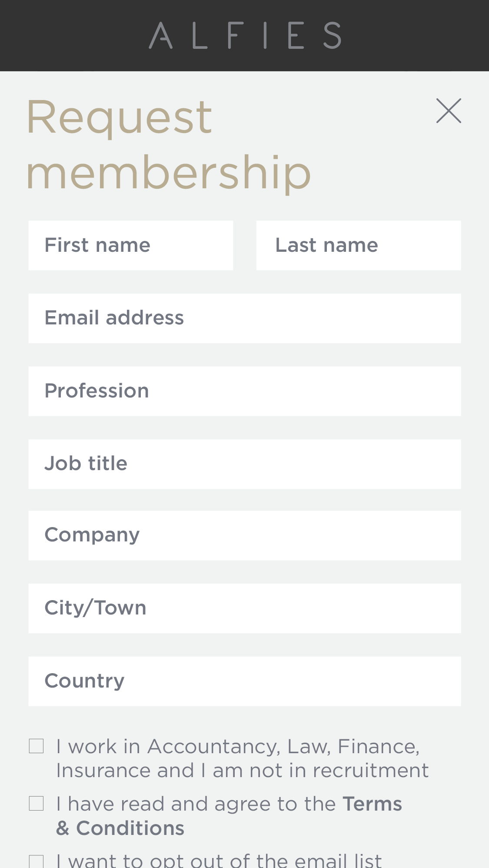Tick the Accountancy, Law, Finance checkbox

tap(36, 746)
